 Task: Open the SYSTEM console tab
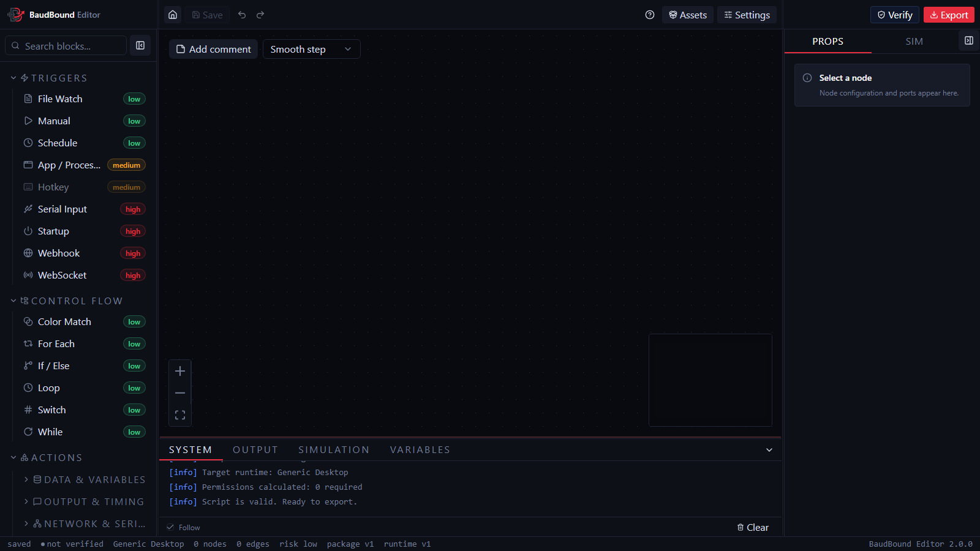pos(190,450)
